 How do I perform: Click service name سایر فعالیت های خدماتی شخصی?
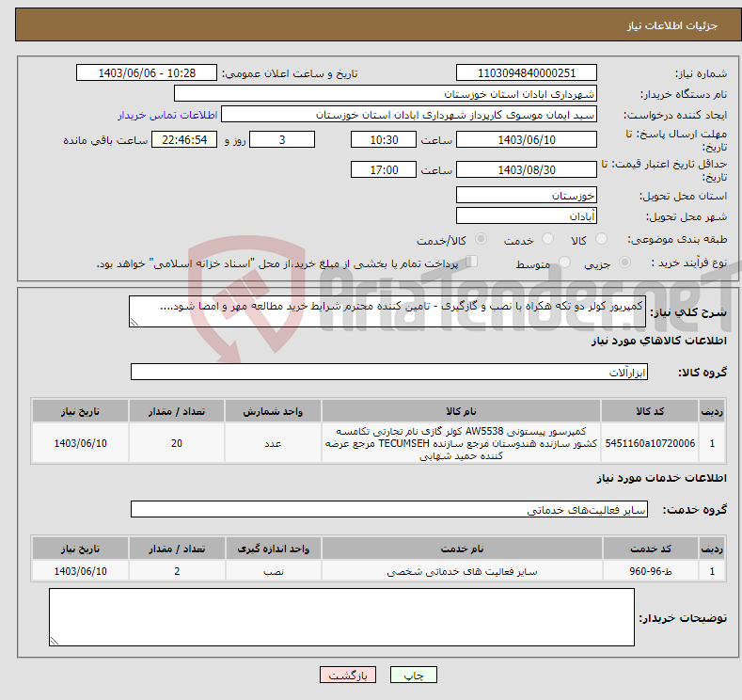[463, 571]
